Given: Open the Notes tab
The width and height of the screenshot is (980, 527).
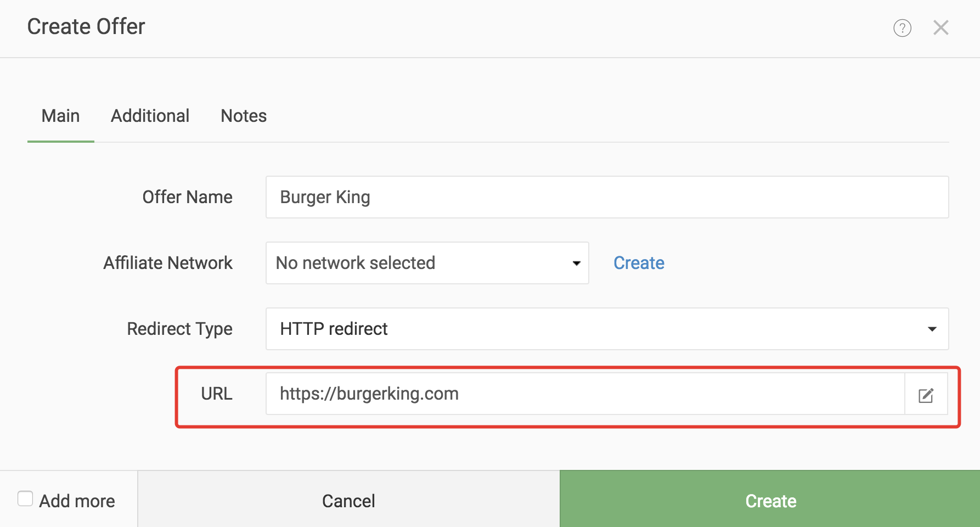Looking at the screenshot, I should click(x=244, y=116).
